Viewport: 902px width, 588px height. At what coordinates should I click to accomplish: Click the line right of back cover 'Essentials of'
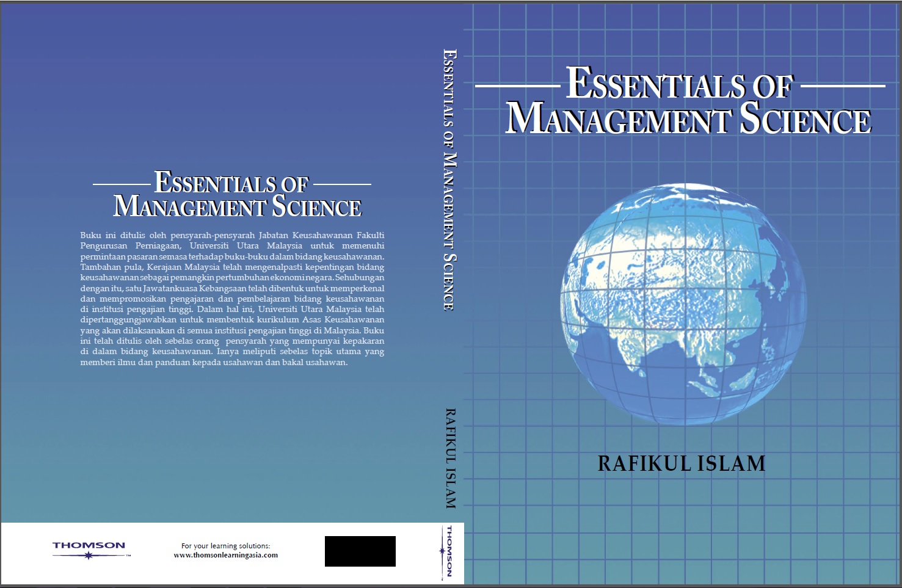coord(342,184)
